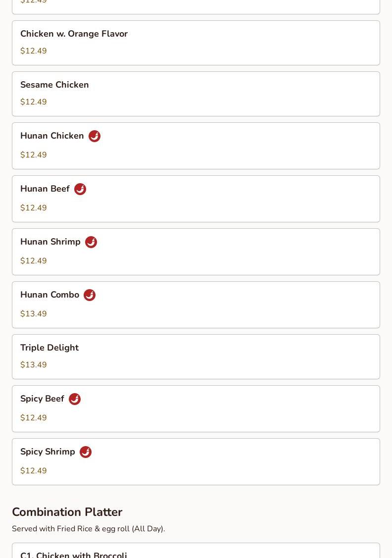Viewport: 392px width, 558px height.
Task: Click the chili pepper icon next to Hunan Beef
Action: point(80,189)
